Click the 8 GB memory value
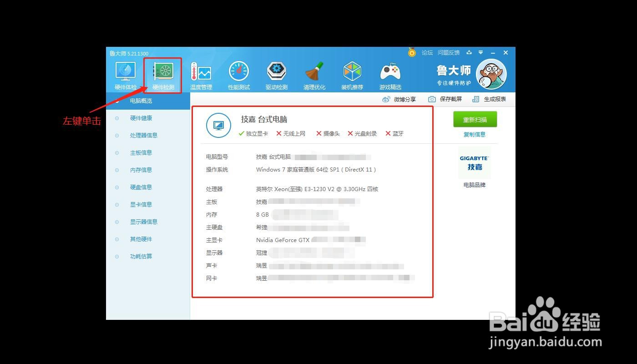Screen dimensions: 637x364 coord(263,214)
